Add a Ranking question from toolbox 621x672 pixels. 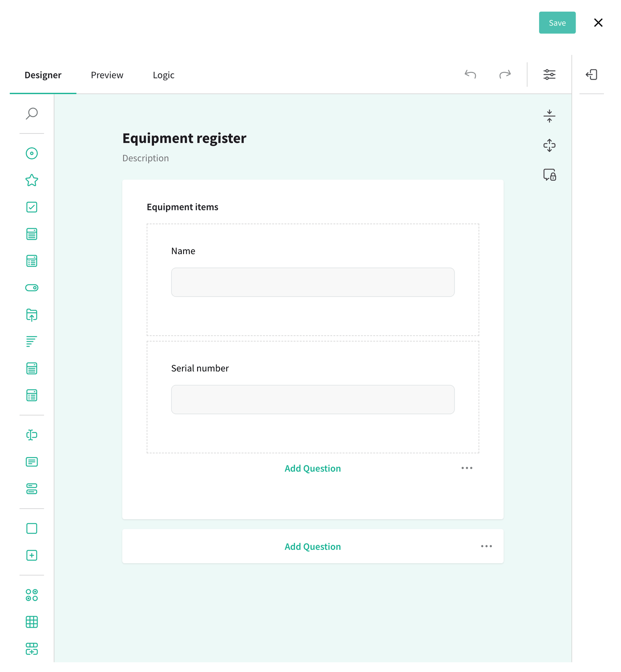coord(32,341)
